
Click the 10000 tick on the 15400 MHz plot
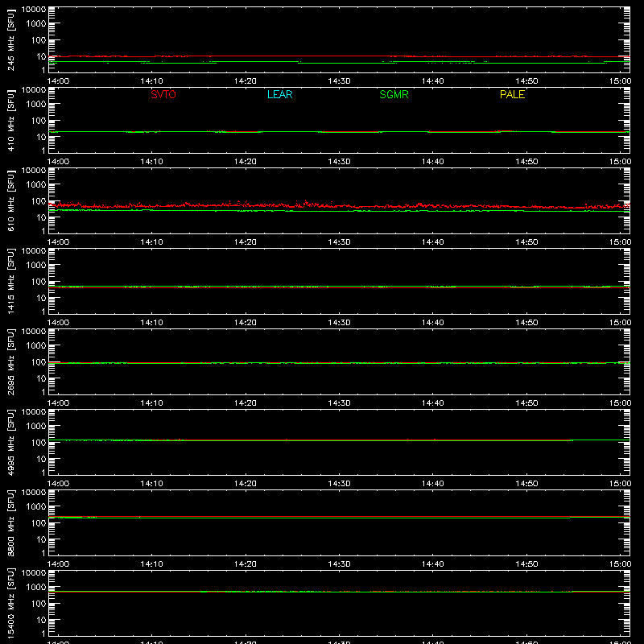pyautogui.click(x=34, y=573)
